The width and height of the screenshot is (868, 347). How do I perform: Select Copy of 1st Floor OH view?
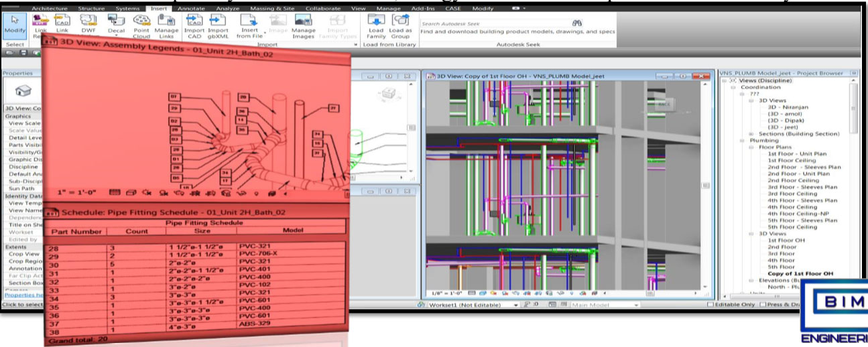coord(800,273)
